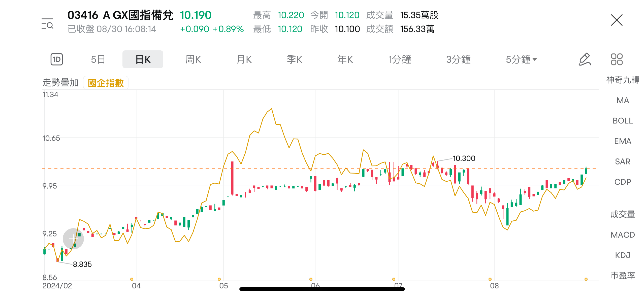Viewport: 644px width, 297px height.
Task: Select the 1D intraday chart icon
Action: pyautogui.click(x=57, y=59)
